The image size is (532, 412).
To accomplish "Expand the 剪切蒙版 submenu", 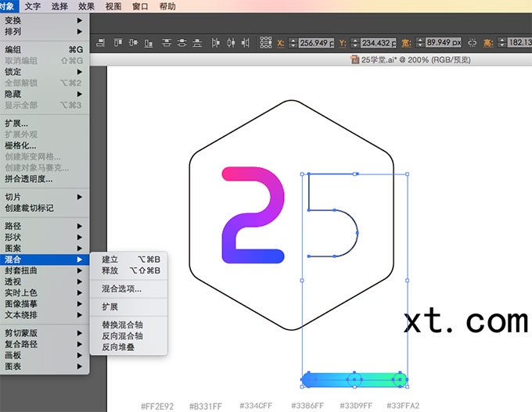I will (x=45, y=333).
